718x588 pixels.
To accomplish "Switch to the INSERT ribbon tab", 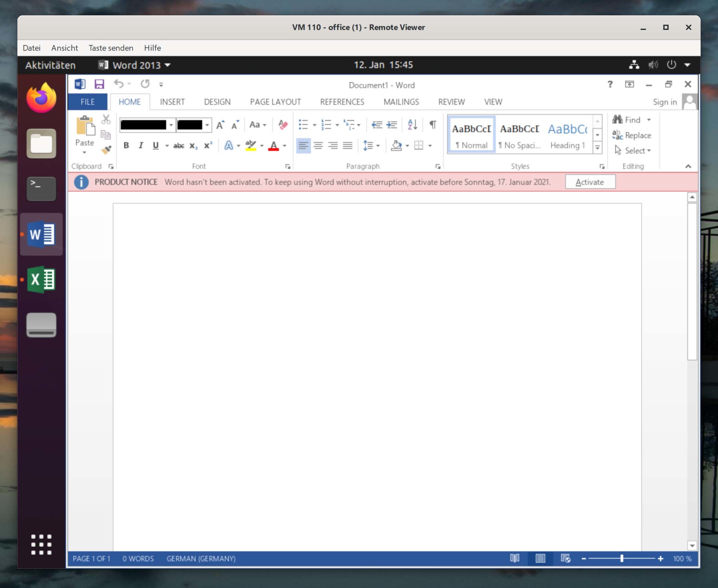I will tap(172, 102).
